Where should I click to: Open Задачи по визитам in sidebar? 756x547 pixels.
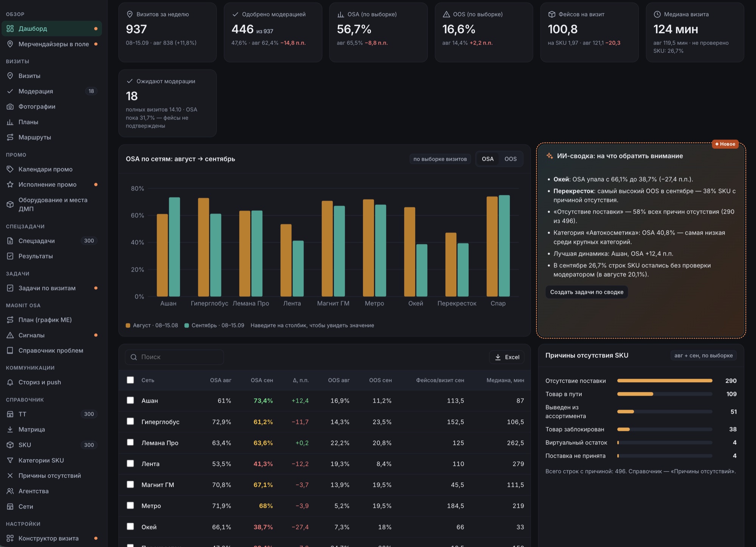pos(52,288)
